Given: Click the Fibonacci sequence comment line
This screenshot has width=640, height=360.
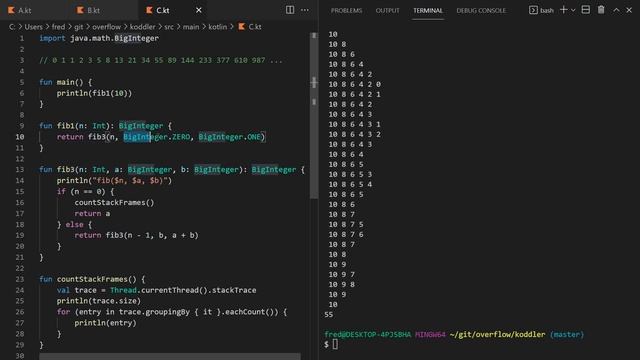Looking at the screenshot, I should 160,60.
